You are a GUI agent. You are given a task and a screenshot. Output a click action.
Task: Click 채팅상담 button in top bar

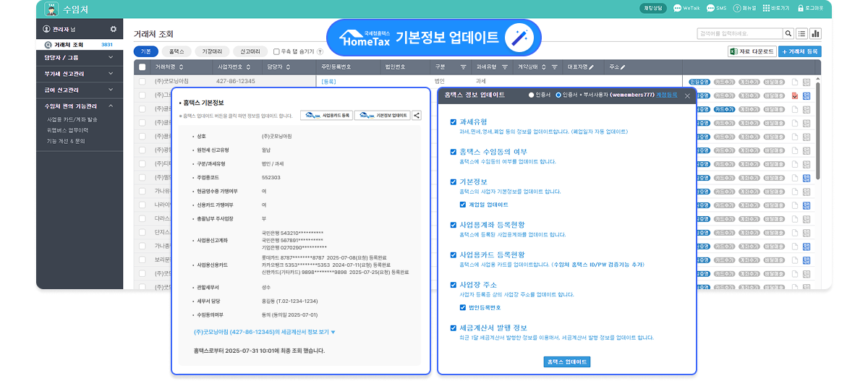click(x=653, y=8)
